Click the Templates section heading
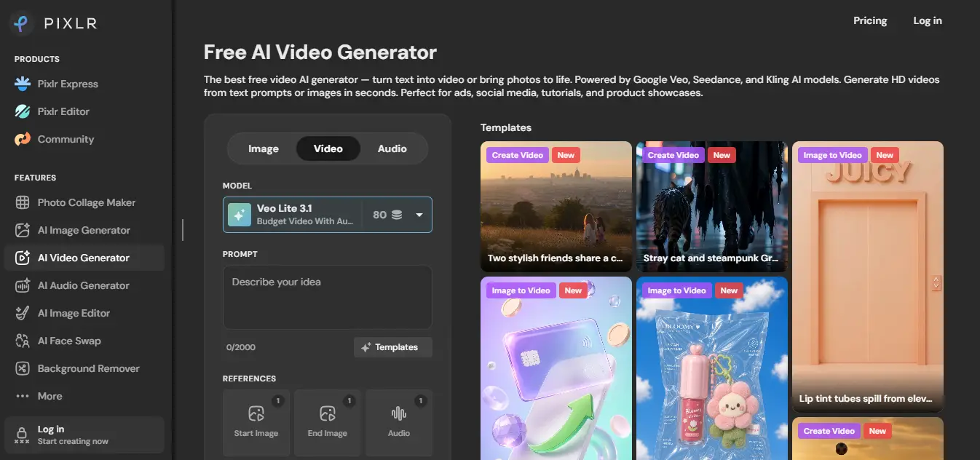This screenshot has height=460, width=980. tap(506, 127)
